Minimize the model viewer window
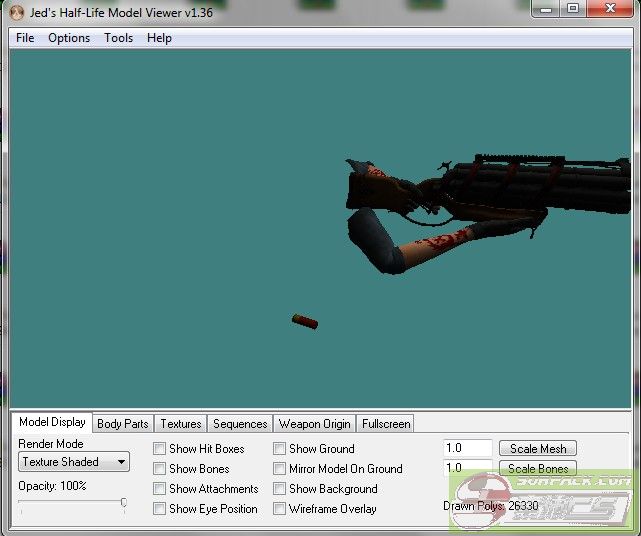This screenshot has width=641, height=536. coord(545,9)
